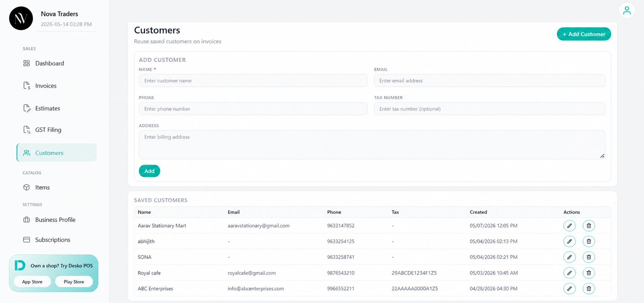The height and width of the screenshot is (303, 644).
Task: Edit the ABC Enterprises customer
Action: [569, 289]
